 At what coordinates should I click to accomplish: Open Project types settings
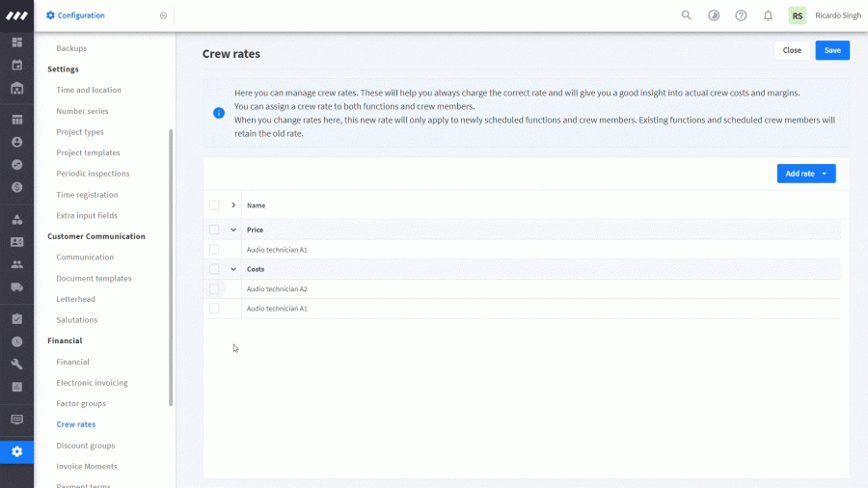tap(80, 132)
